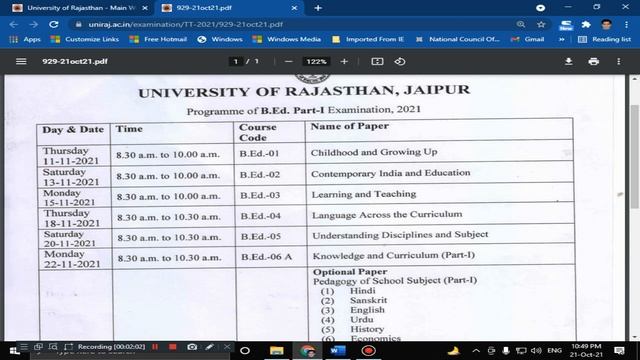Open National Council Of bookmark
The height and width of the screenshot is (360, 640).
tap(458, 39)
